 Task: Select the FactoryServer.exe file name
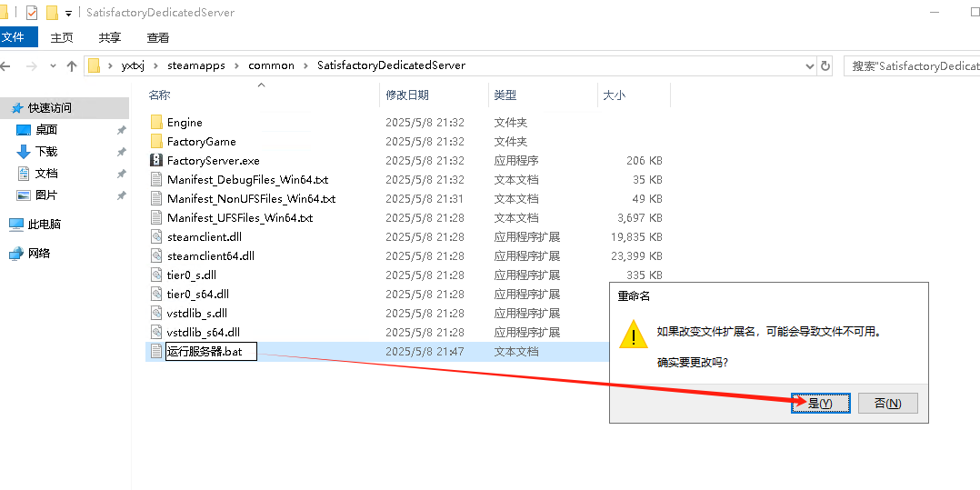tap(213, 161)
